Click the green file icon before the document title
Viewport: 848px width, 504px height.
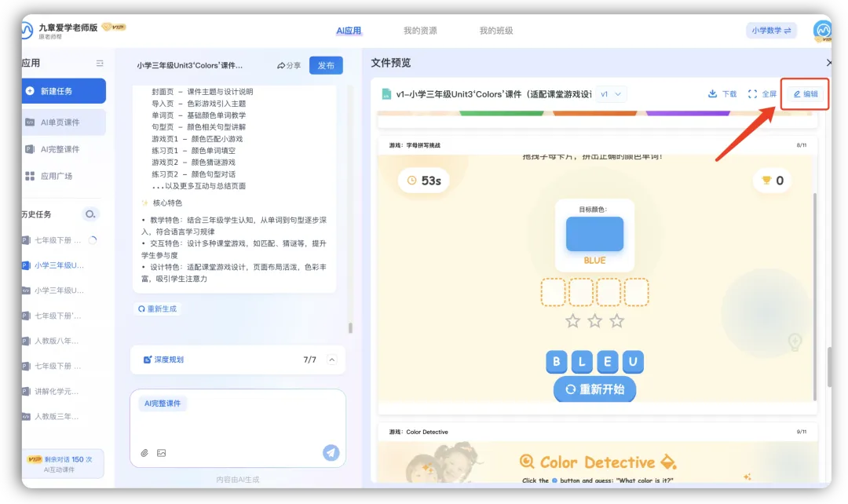pos(386,94)
